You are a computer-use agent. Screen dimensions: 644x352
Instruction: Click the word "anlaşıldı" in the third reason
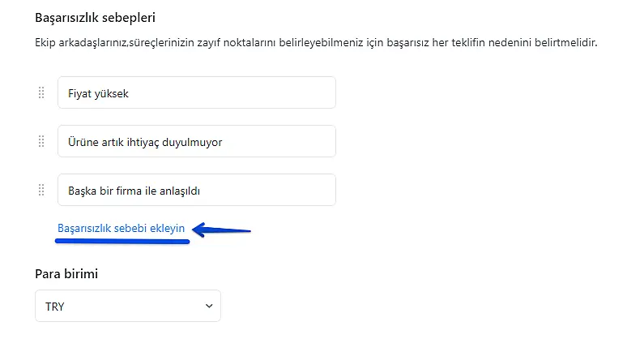coord(176,191)
